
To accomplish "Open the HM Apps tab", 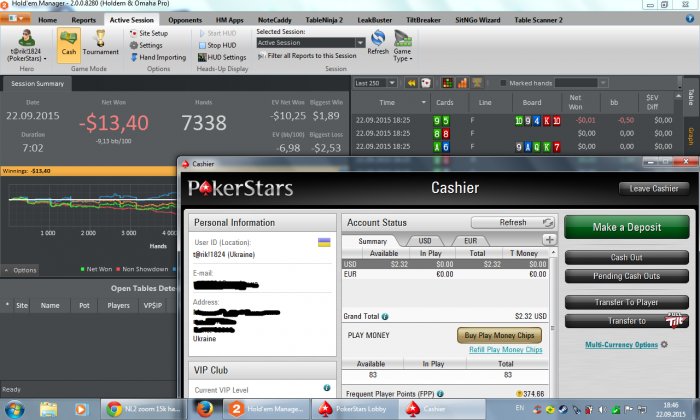I will click(x=229, y=20).
